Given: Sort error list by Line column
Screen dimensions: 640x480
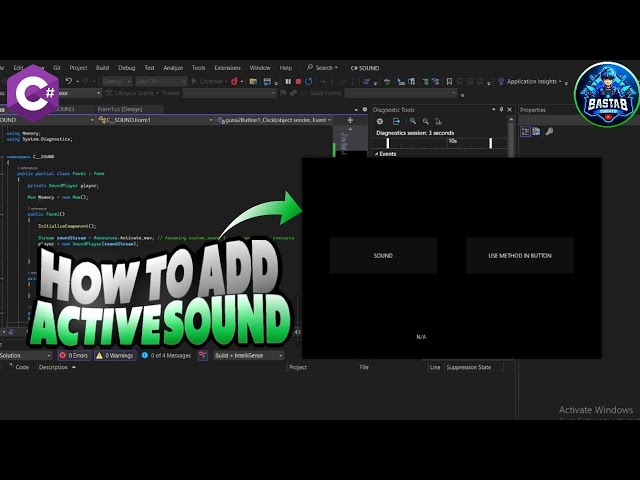Looking at the screenshot, I should pyautogui.click(x=435, y=367).
